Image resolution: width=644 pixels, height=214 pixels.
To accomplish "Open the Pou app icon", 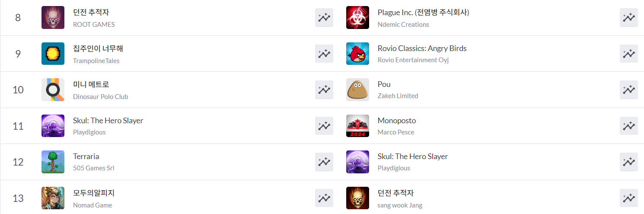I will [x=357, y=89].
